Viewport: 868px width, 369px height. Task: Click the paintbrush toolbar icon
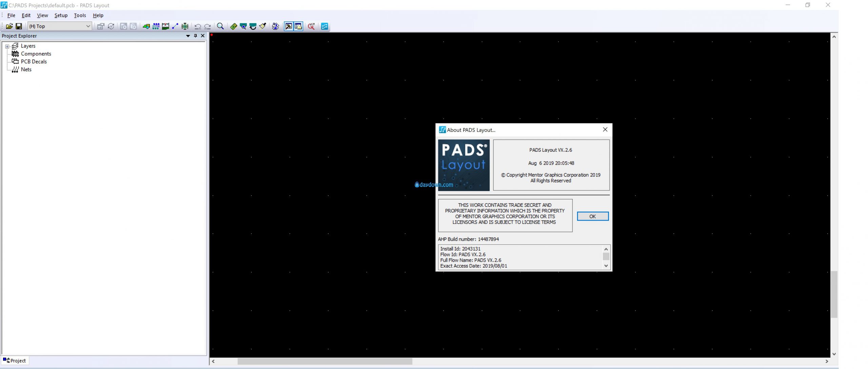click(x=262, y=26)
